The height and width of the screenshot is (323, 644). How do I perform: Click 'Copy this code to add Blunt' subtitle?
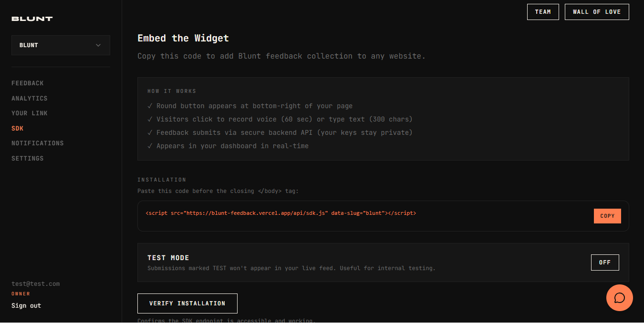[281, 56]
